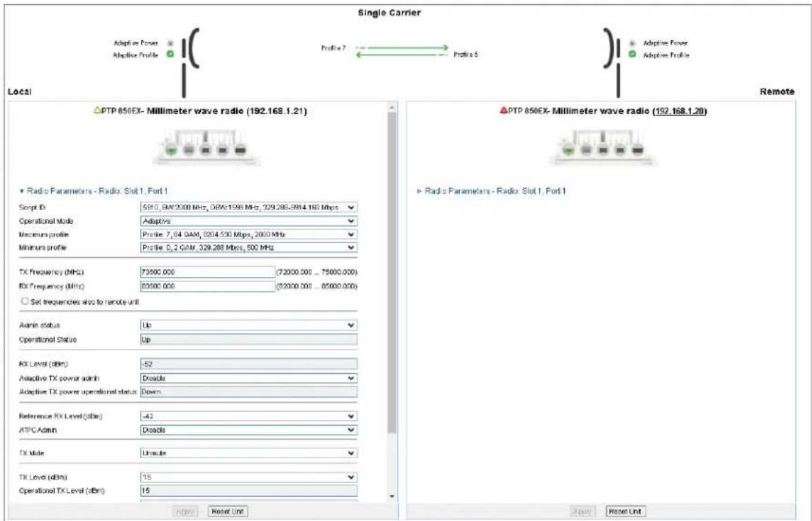Click the remote antenna dish graphic
Viewport: 812px width, 521px height.
[612, 62]
